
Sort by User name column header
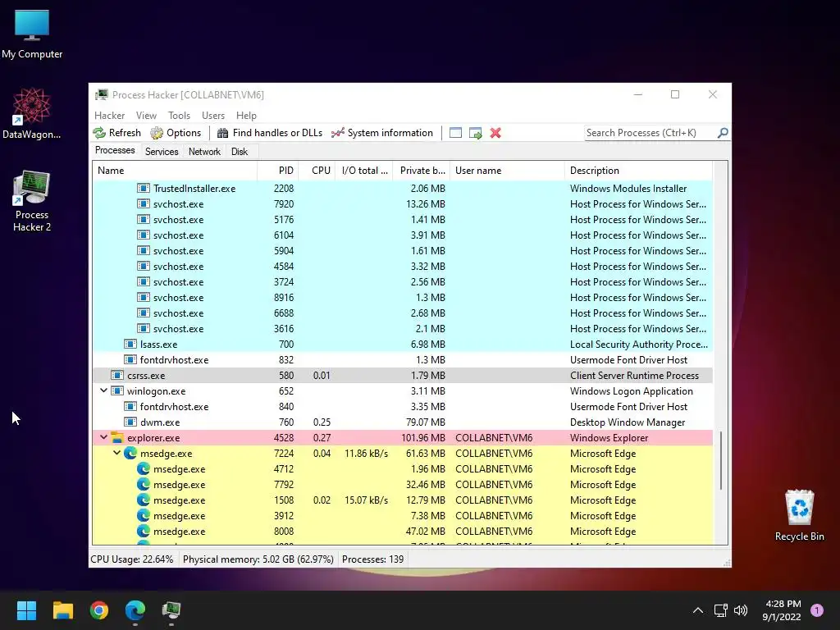click(507, 171)
